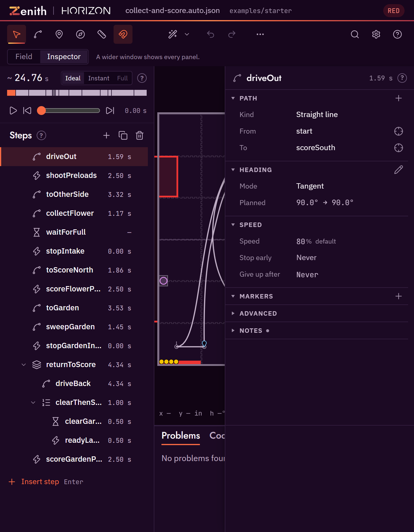Activate the compass heading tool
Viewport: 414px width, 532px height.
(x=80, y=34)
